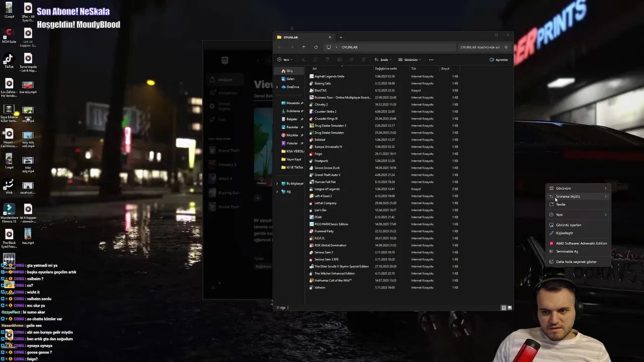This screenshot has height=362, width=644.
Task: Select the Wink desktop icon
Action: [x=9, y=187]
